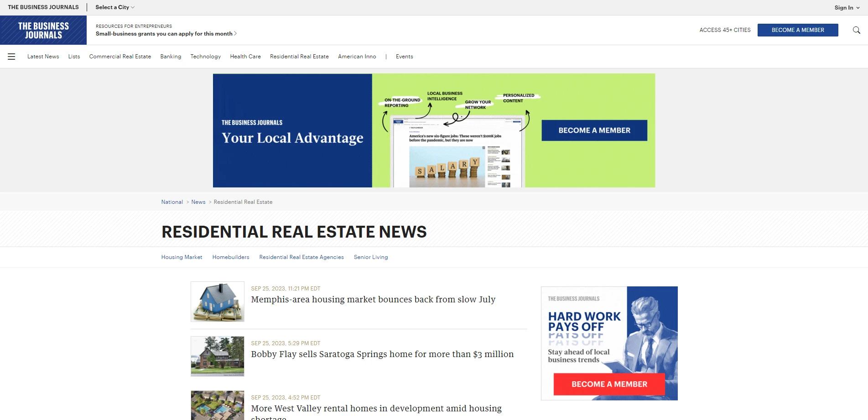Open the American Inno section

click(357, 57)
